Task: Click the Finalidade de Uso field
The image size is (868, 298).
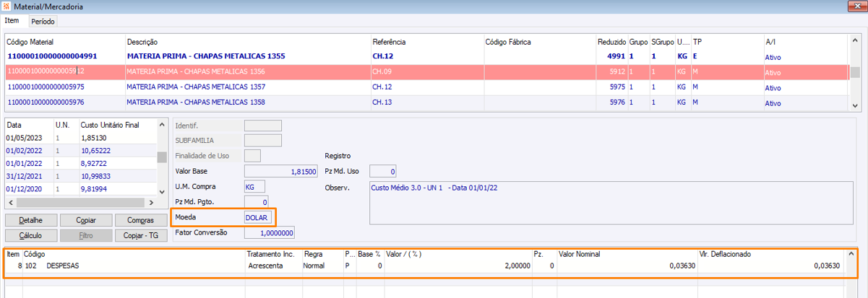Action: pos(252,155)
